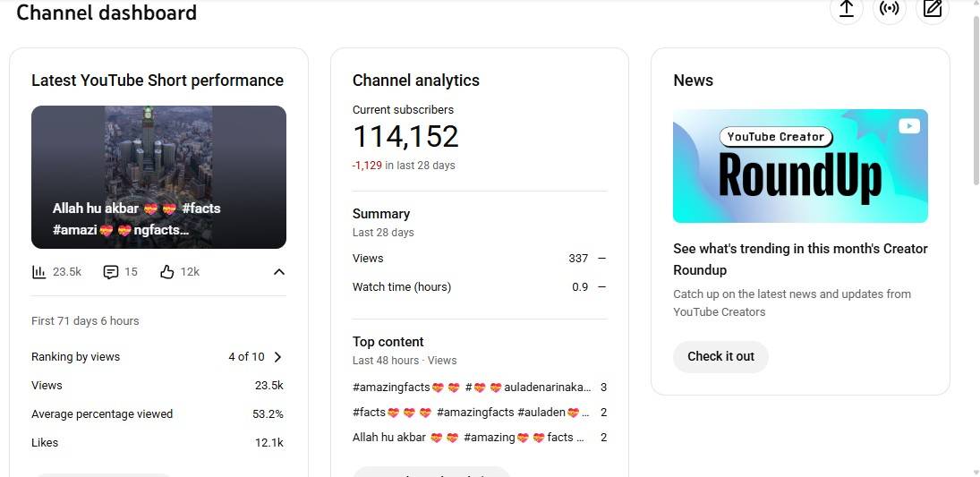Click the create post pencil icon
980x477 pixels.
pos(933,9)
